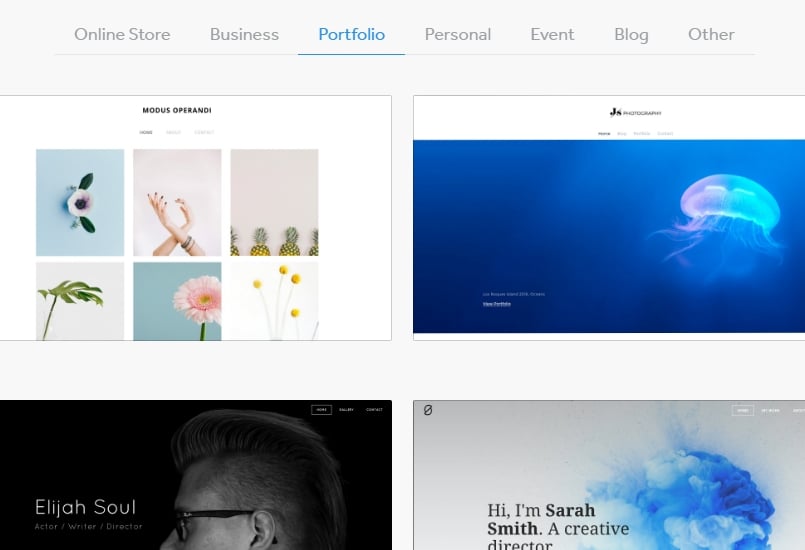Click the Home button in Elijah Soul preview
This screenshot has height=550, width=805.
click(x=321, y=410)
